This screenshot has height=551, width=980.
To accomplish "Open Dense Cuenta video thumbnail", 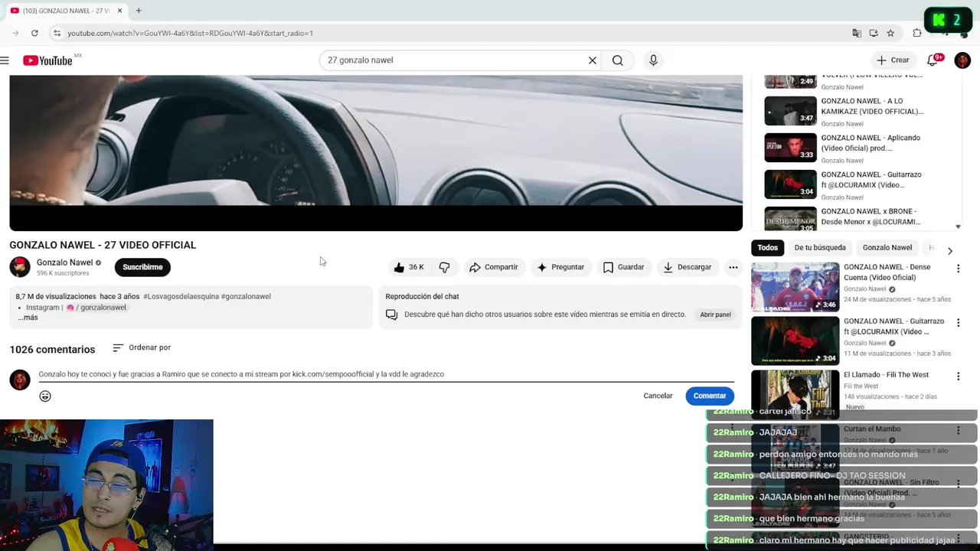I will pos(795,287).
